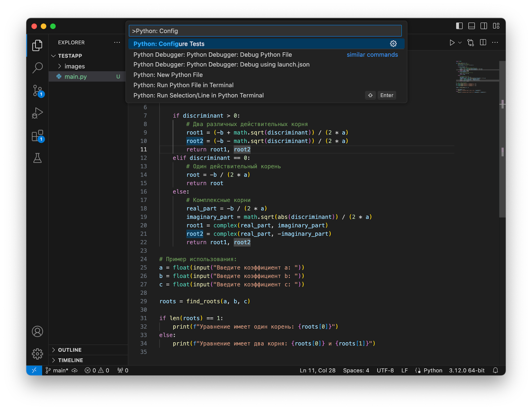Toggle the primary side bar
This screenshot has width=532, height=410.
459,26
